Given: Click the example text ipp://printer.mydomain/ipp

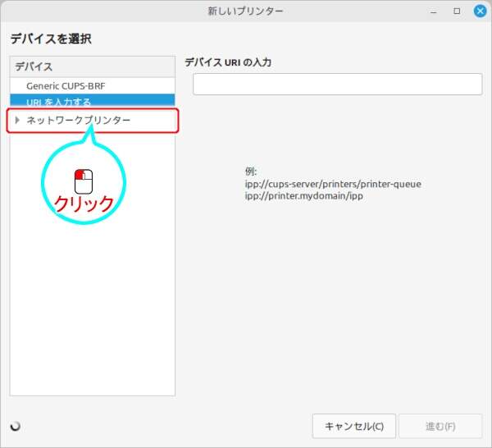Looking at the screenshot, I should (304, 196).
